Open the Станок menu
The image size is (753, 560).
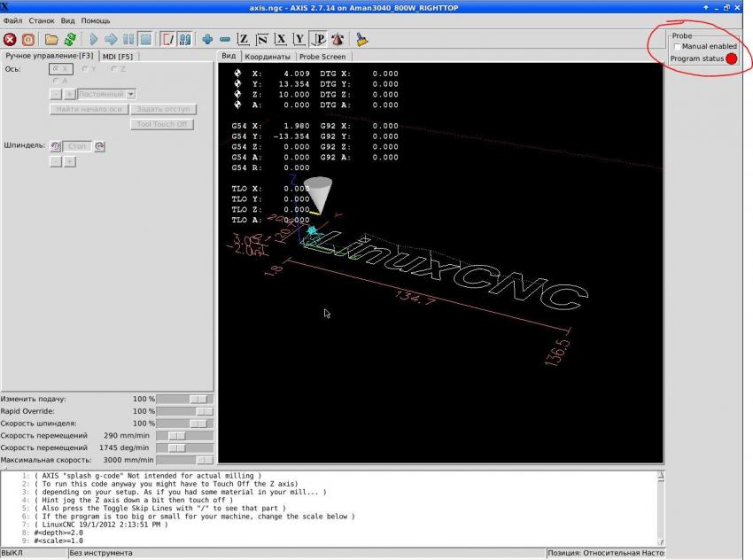point(42,20)
